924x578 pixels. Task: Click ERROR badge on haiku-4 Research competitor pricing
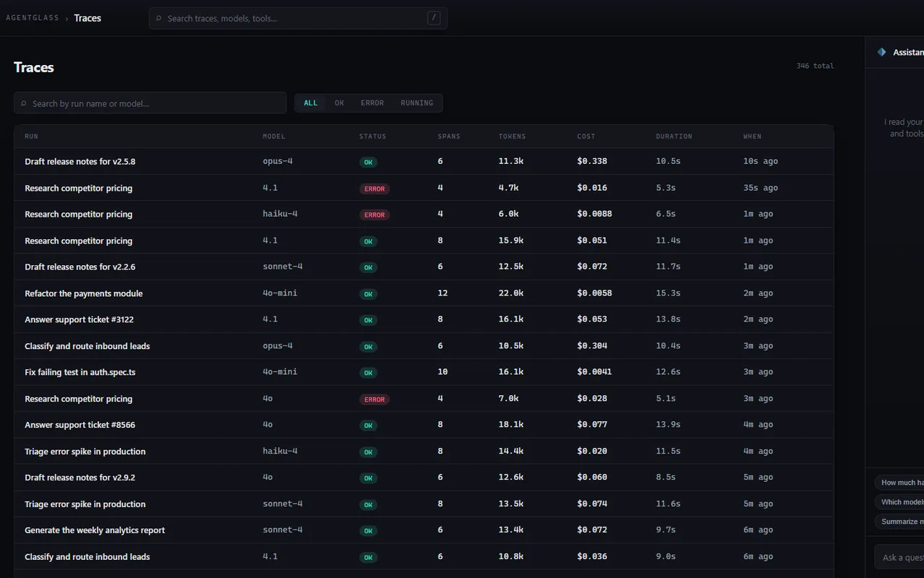pyautogui.click(x=375, y=215)
